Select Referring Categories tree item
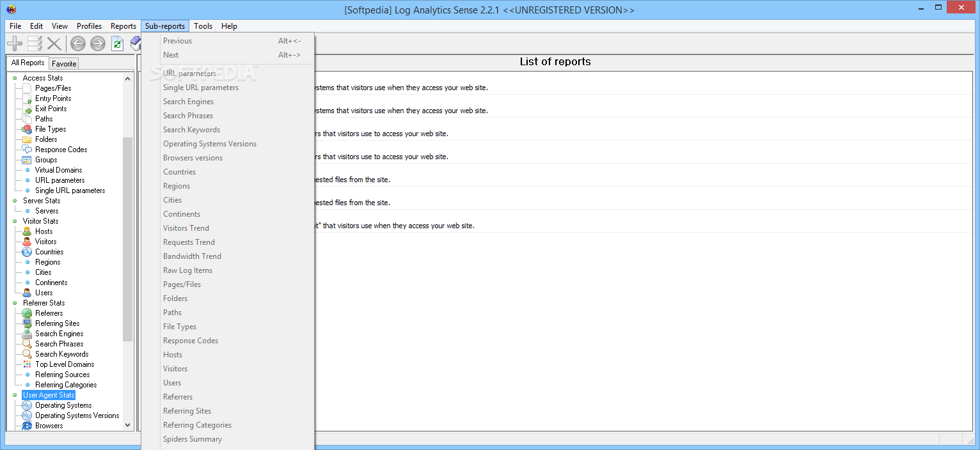980x450 pixels. [x=66, y=385]
